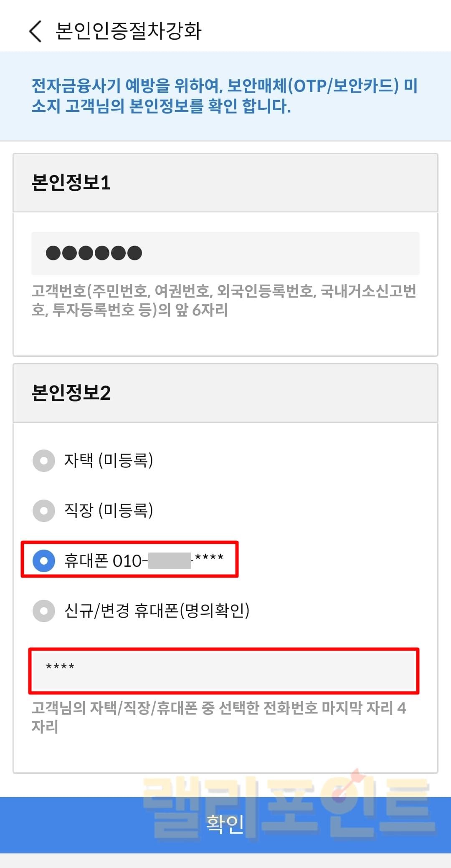
Task: Tap the masked dots in 본인정보1 field
Action: [x=94, y=253]
